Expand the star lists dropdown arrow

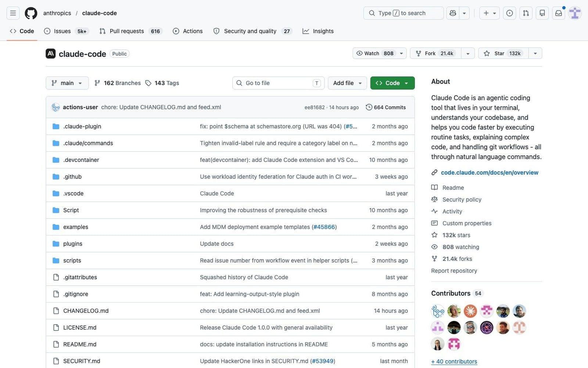[x=535, y=53]
